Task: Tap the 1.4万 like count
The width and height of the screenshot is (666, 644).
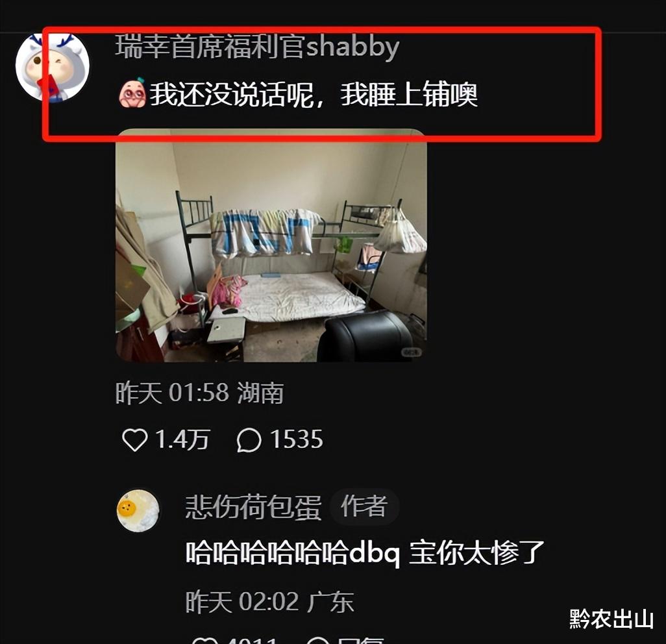Action: [x=182, y=440]
